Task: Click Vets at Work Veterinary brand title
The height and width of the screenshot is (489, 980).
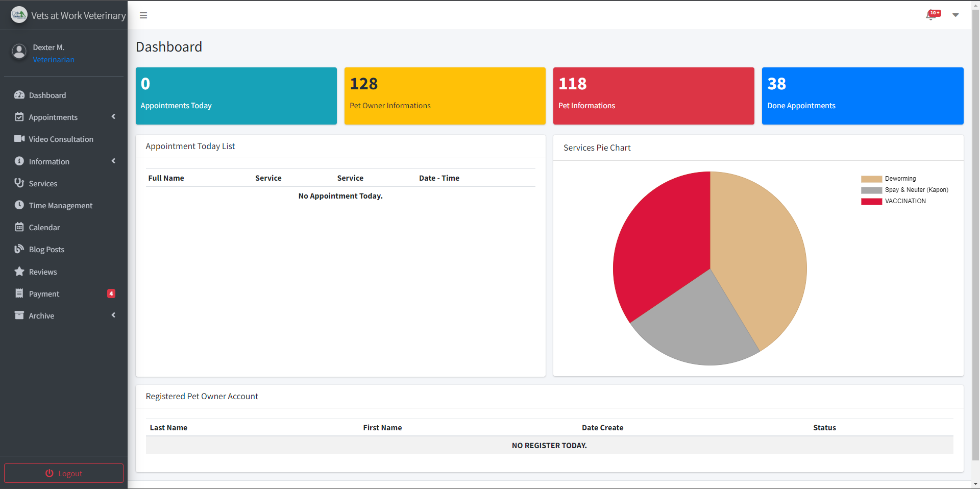Action: coord(79,15)
